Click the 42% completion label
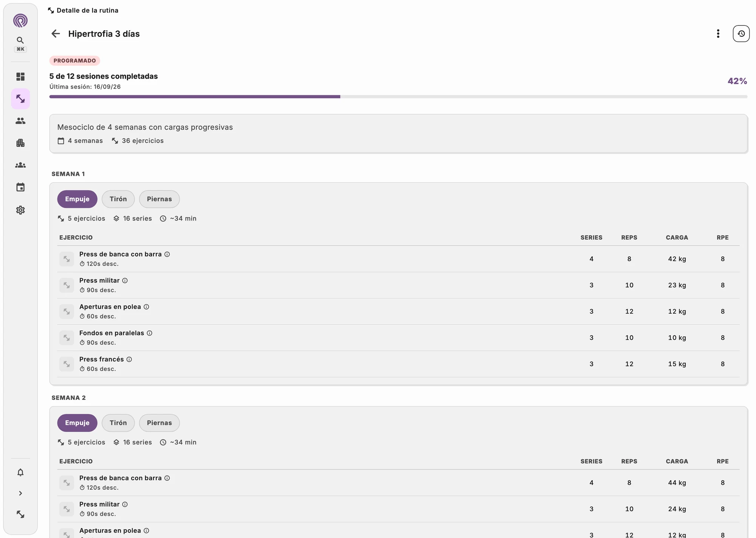 tap(737, 81)
